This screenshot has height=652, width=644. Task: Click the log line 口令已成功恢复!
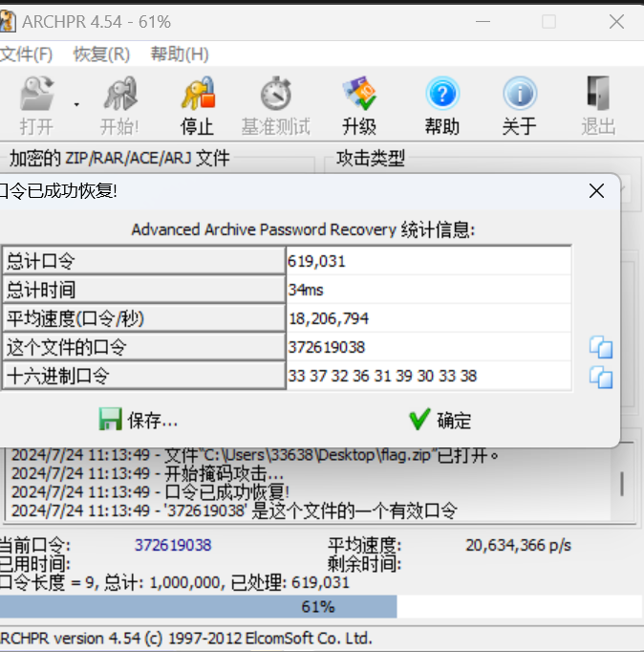150,492
